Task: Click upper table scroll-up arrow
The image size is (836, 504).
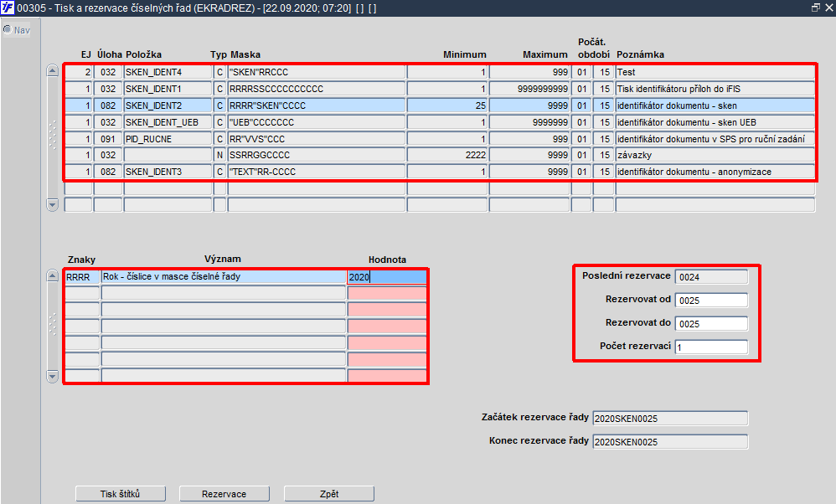Action: pos(52,70)
